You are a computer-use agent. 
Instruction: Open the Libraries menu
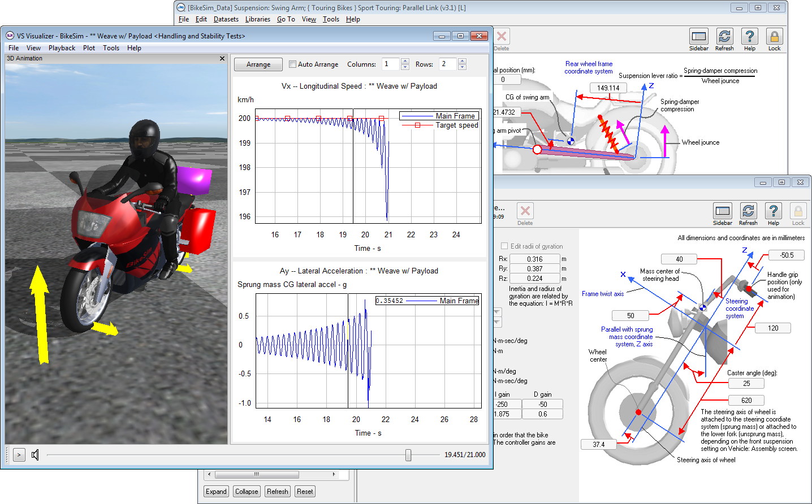[257, 19]
